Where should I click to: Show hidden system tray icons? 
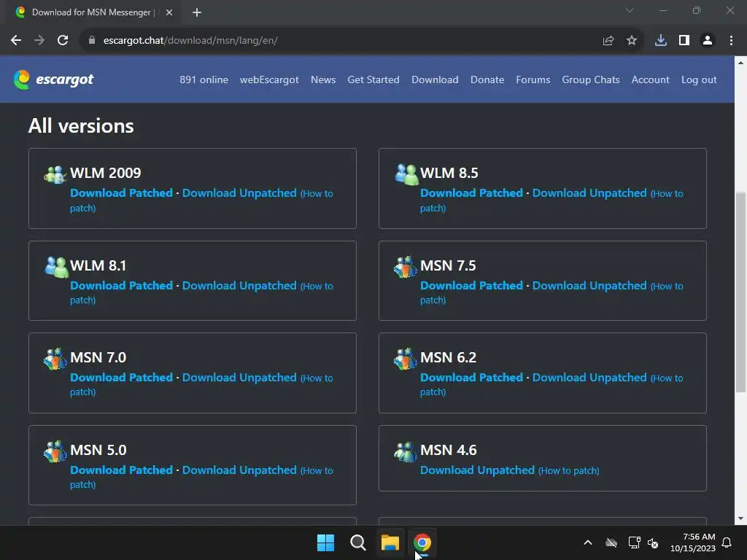pos(588,542)
